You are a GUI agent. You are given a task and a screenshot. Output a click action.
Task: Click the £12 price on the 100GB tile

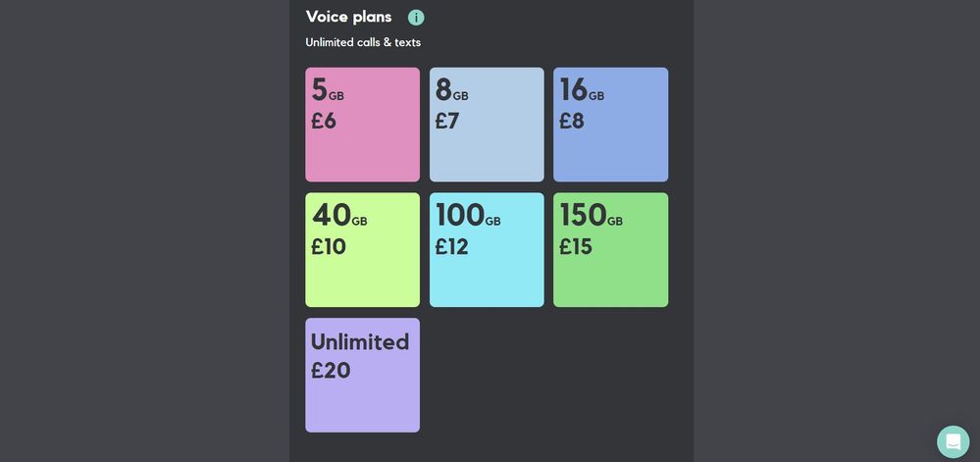451,246
